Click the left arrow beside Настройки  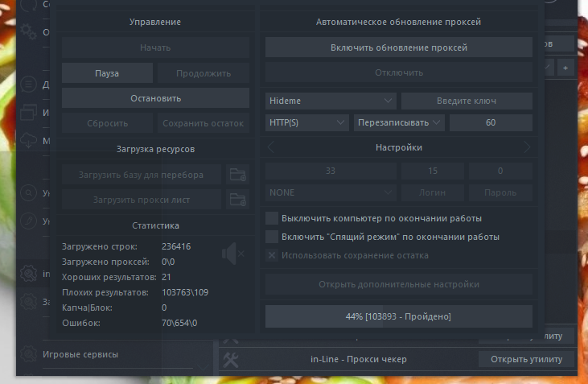click(x=271, y=147)
